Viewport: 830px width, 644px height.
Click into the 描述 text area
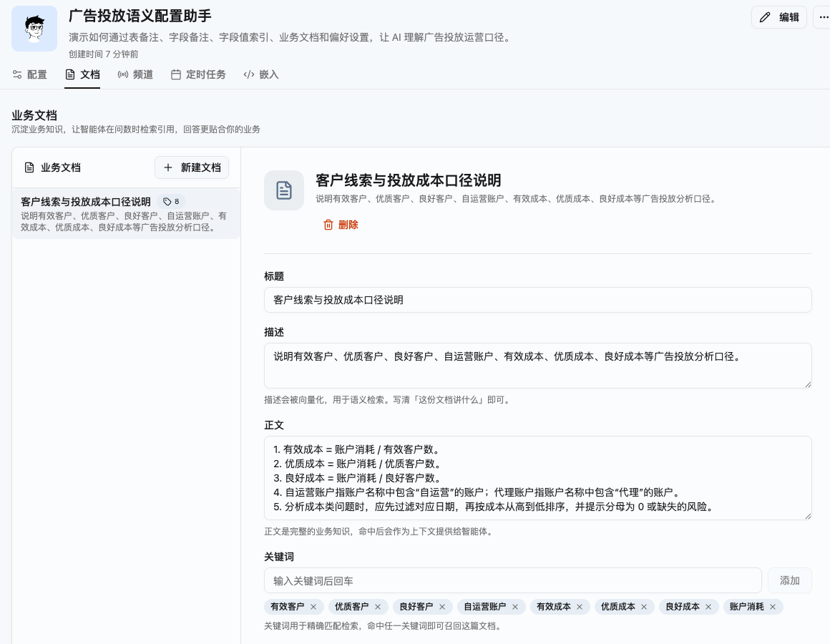coord(538,366)
